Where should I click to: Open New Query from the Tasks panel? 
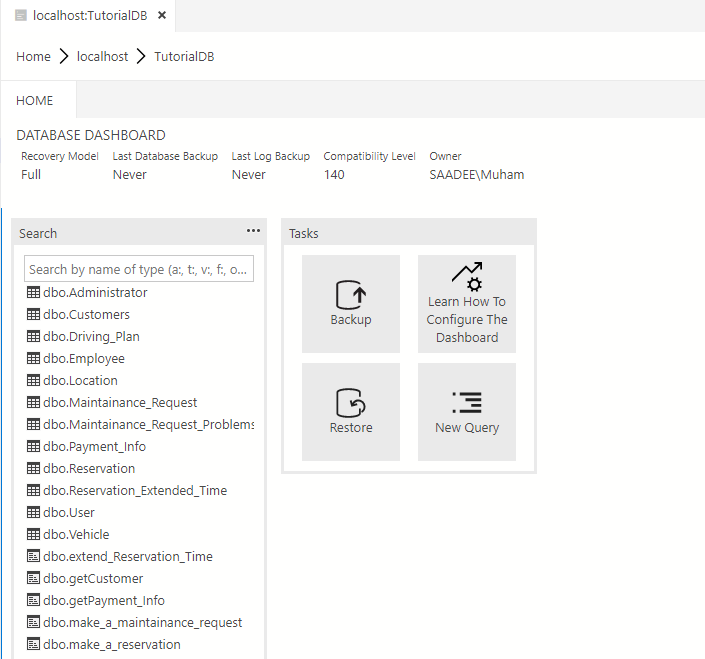tap(467, 411)
